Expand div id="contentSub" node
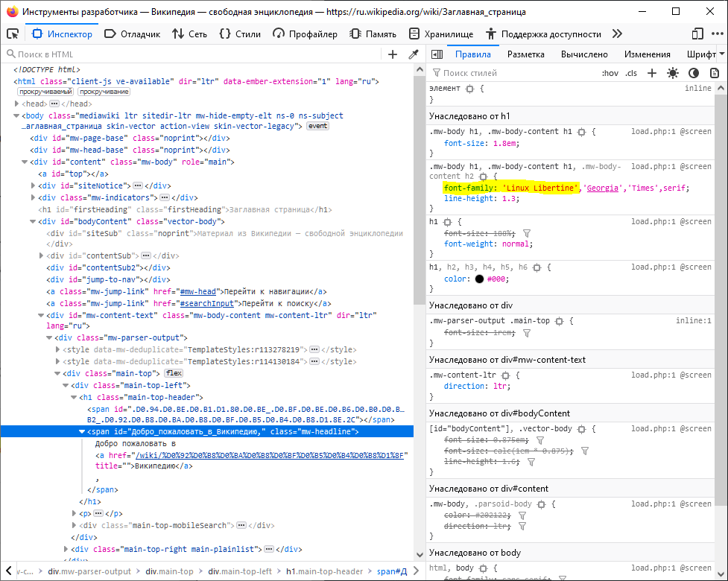728x581 pixels. [x=41, y=255]
